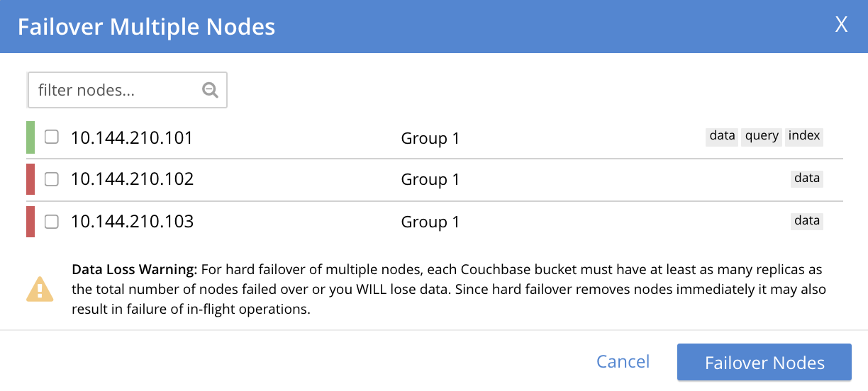Click the 10.144.210.101 address label
Viewport: 868px width, 391px height.
pos(132,138)
